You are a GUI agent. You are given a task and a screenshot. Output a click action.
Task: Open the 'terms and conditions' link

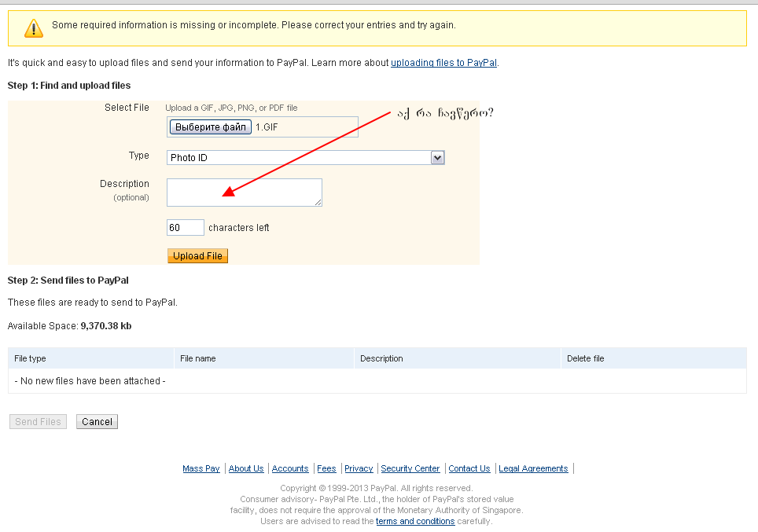[415, 521]
